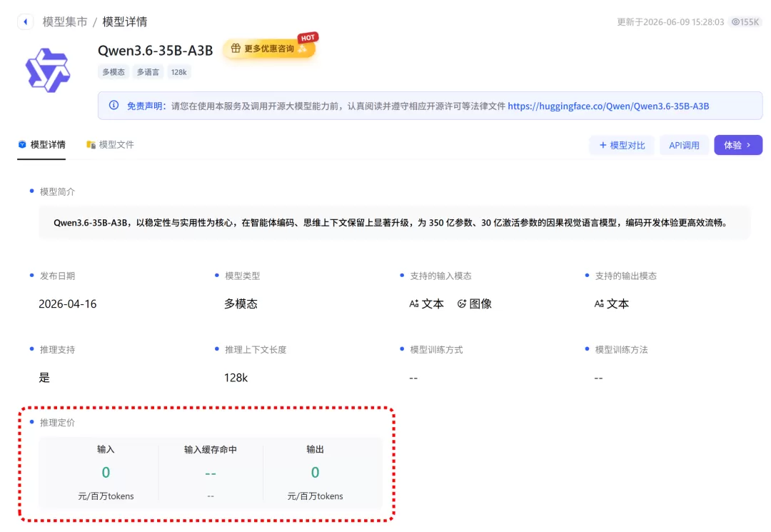
Task: Select the 128k tag
Action: 179,72
